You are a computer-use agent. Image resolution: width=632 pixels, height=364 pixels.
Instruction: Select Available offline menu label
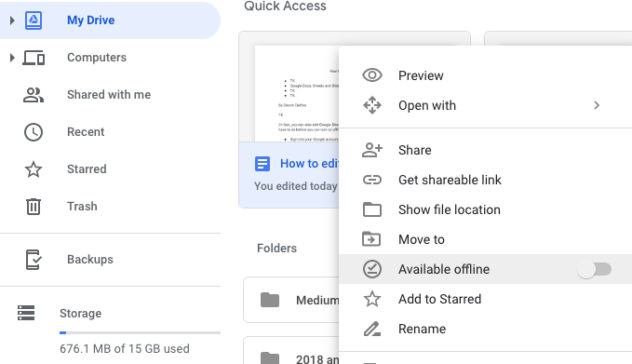pyautogui.click(x=444, y=269)
